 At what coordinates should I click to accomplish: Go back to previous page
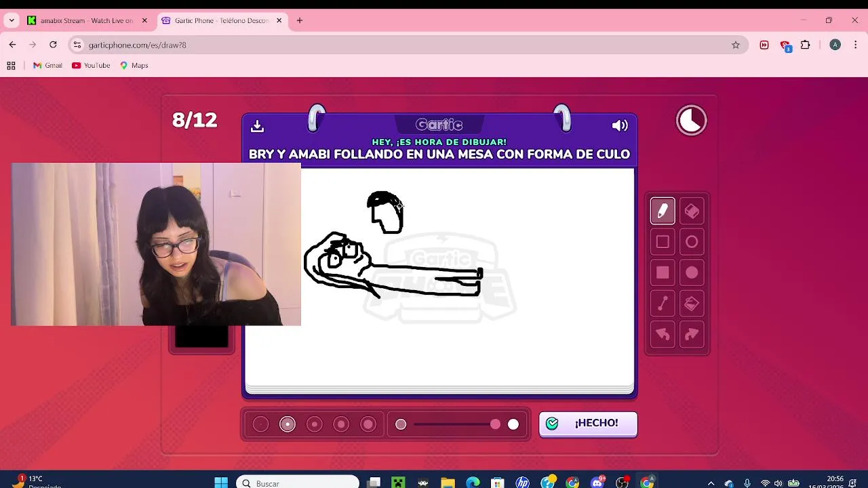pyautogui.click(x=12, y=45)
